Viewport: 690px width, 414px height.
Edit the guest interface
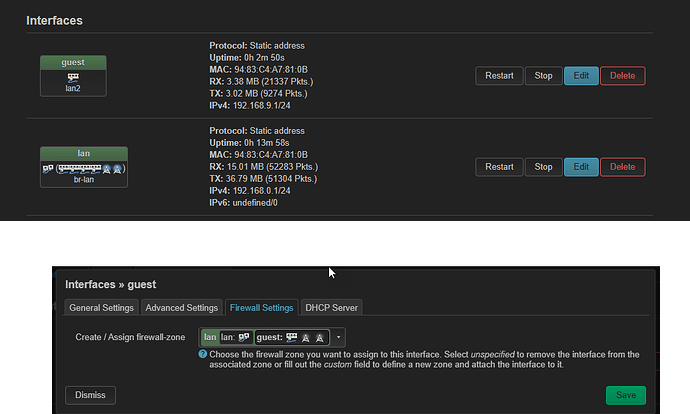(x=581, y=76)
